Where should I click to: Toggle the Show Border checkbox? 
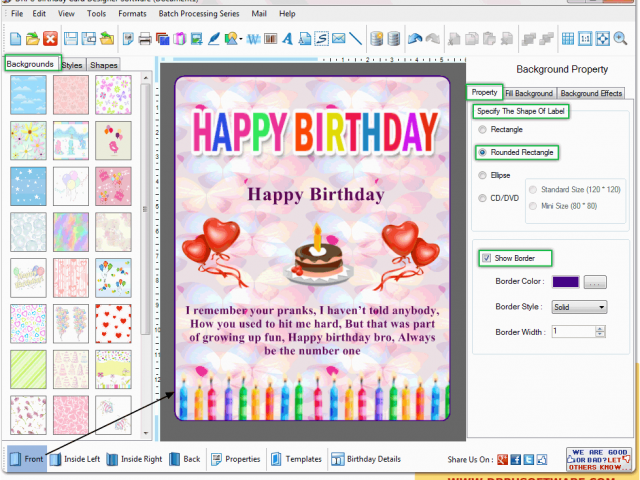coord(486,258)
